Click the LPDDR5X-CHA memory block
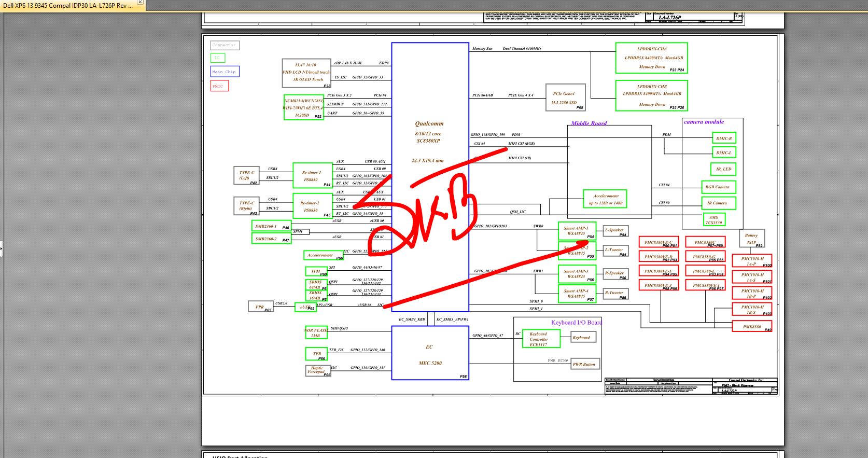Image resolution: width=868 pixels, height=458 pixels. tap(652, 58)
